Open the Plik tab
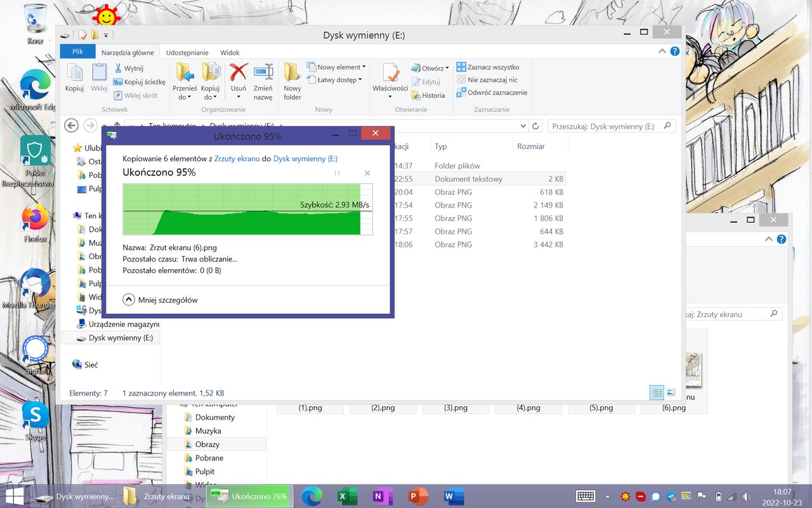 coord(77,52)
